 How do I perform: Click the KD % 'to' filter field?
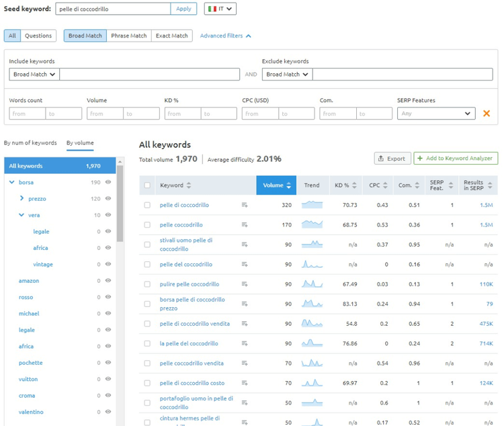coord(219,114)
